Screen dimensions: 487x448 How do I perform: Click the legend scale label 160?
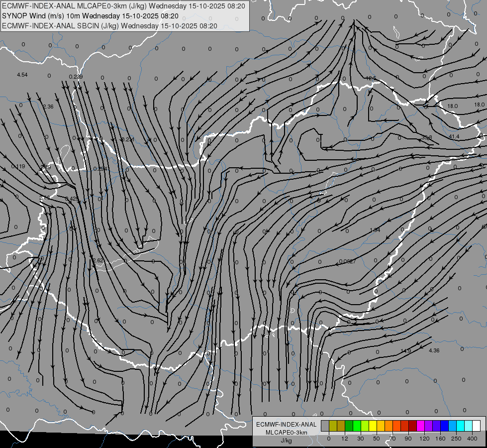pyautogui.click(x=440, y=439)
